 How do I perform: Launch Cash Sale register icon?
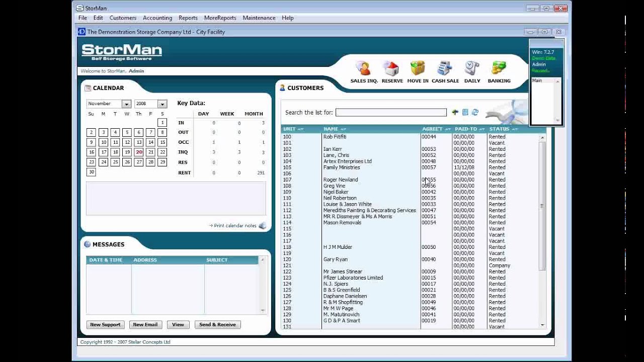tap(445, 68)
